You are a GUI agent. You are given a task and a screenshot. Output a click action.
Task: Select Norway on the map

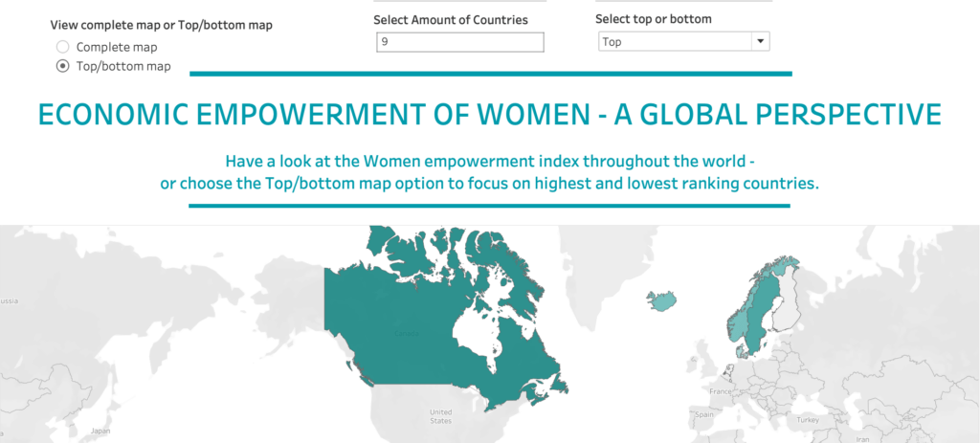[737, 321]
